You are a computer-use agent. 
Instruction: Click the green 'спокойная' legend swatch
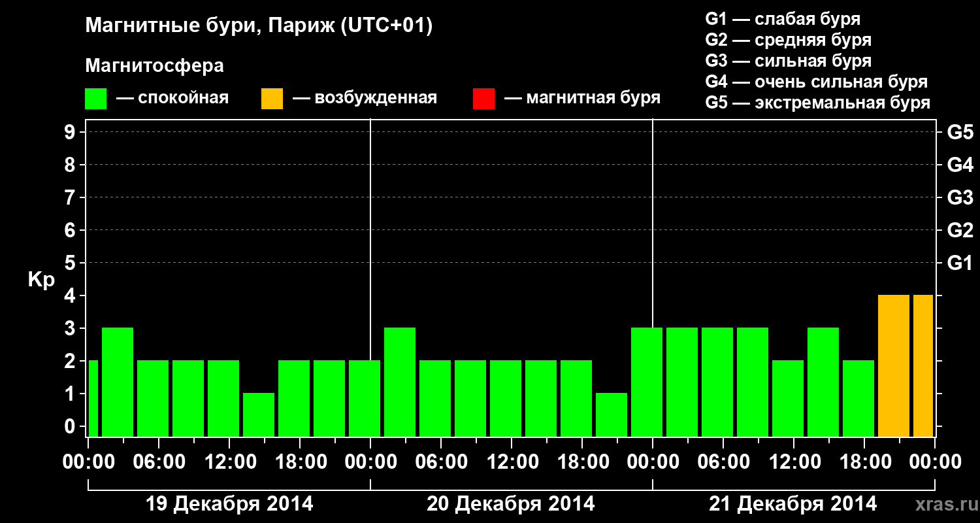pyautogui.click(x=96, y=99)
